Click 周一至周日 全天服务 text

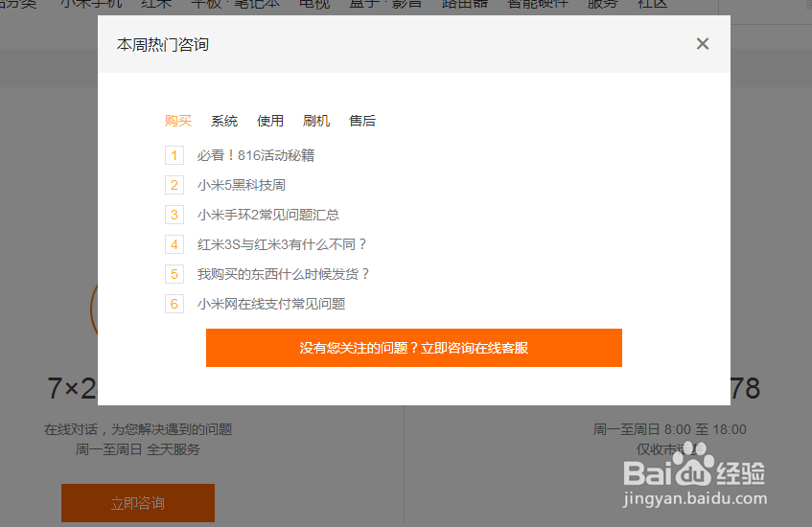[138, 449]
